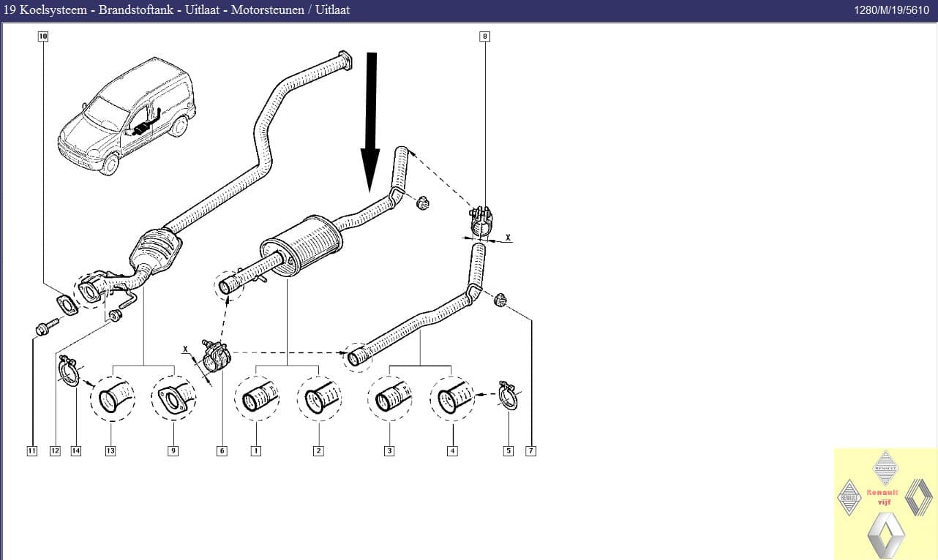Click the Koelsysteem Uitlaat header title
The image size is (938, 560).
point(177,10)
